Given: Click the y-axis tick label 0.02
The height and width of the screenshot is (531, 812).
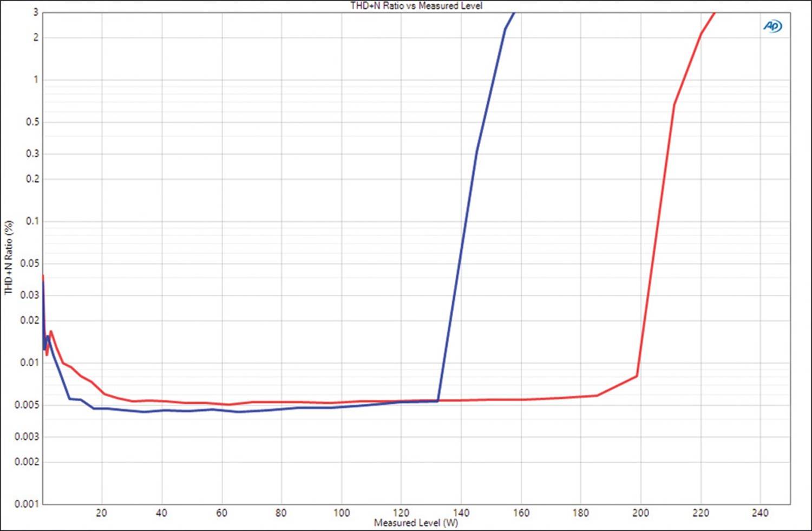Looking at the screenshot, I should (x=30, y=320).
